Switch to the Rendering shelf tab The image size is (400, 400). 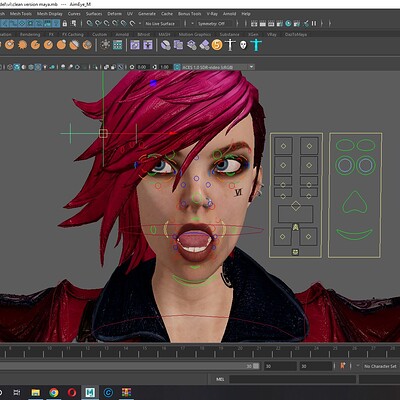[x=30, y=34]
